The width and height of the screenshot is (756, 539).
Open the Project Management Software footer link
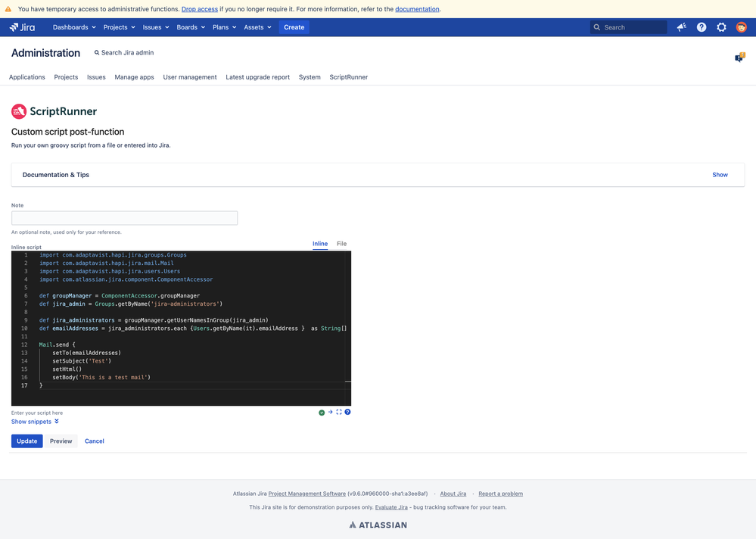click(x=306, y=494)
